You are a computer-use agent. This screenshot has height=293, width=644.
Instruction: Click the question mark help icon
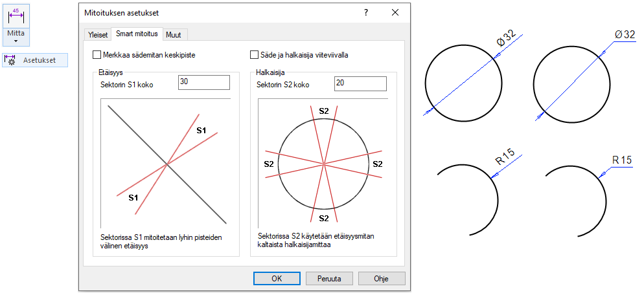click(x=367, y=12)
